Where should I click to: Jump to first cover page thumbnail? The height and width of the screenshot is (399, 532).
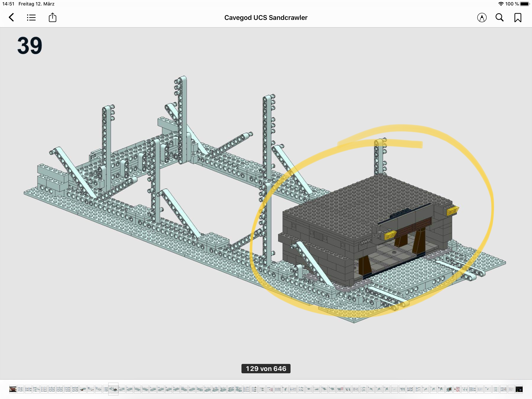(x=13, y=389)
